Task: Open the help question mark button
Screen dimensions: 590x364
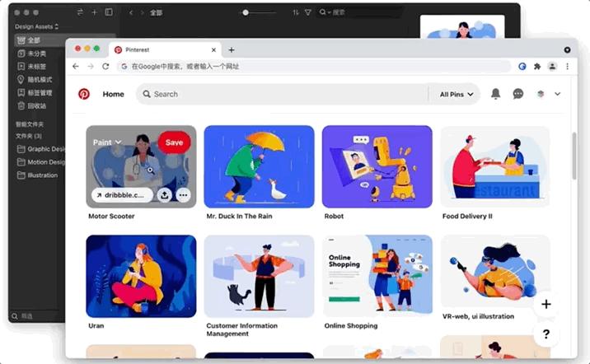Action: point(546,334)
